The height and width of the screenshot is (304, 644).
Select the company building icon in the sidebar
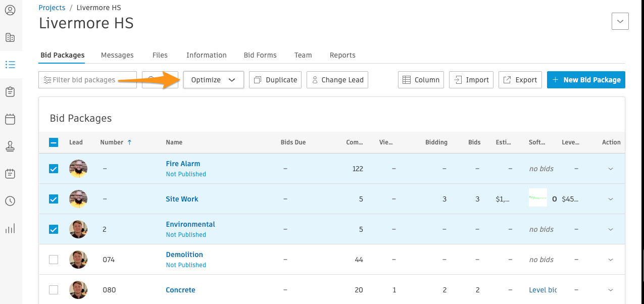(x=10, y=37)
